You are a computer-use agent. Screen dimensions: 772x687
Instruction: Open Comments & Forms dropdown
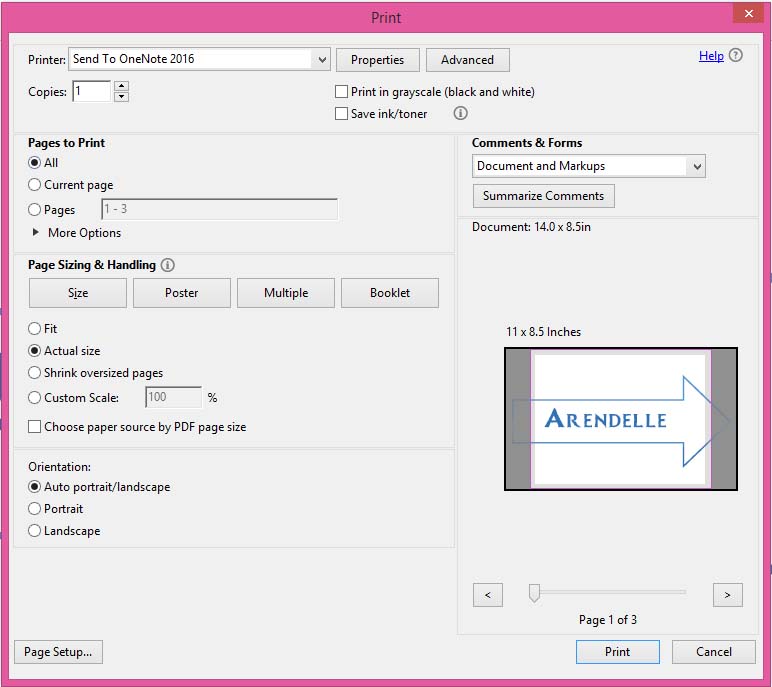697,166
